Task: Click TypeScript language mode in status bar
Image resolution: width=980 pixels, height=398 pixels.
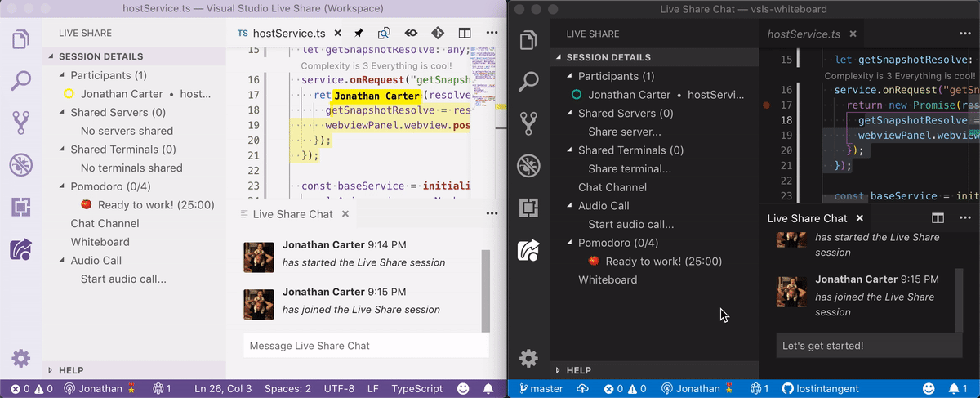Action: (416, 389)
